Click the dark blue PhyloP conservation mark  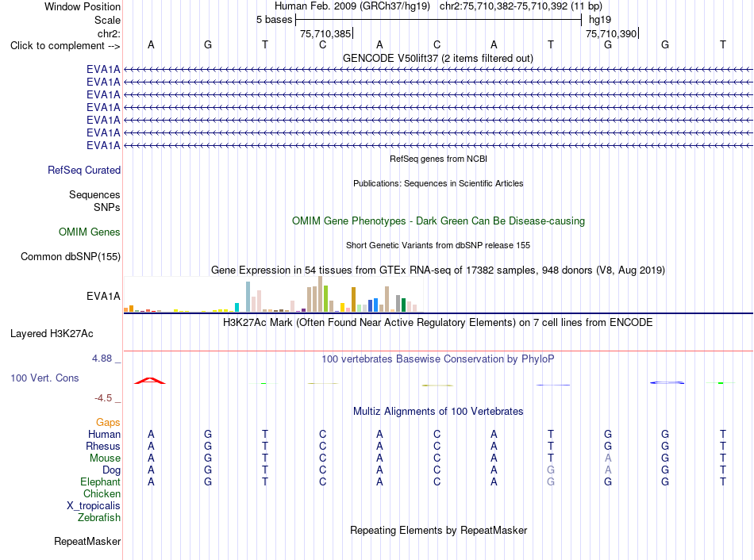(x=667, y=382)
